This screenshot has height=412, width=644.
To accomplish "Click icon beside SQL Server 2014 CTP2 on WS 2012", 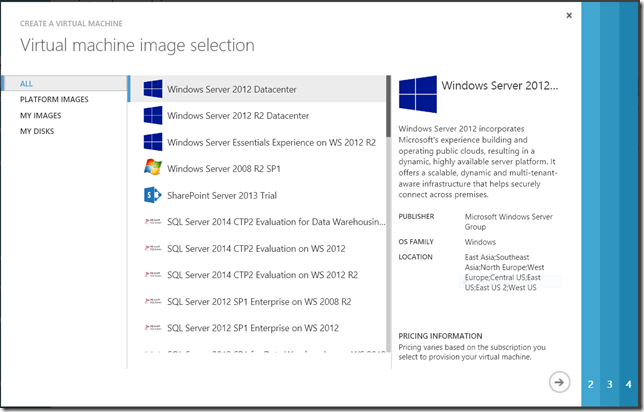I will pyautogui.click(x=153, y=248).
